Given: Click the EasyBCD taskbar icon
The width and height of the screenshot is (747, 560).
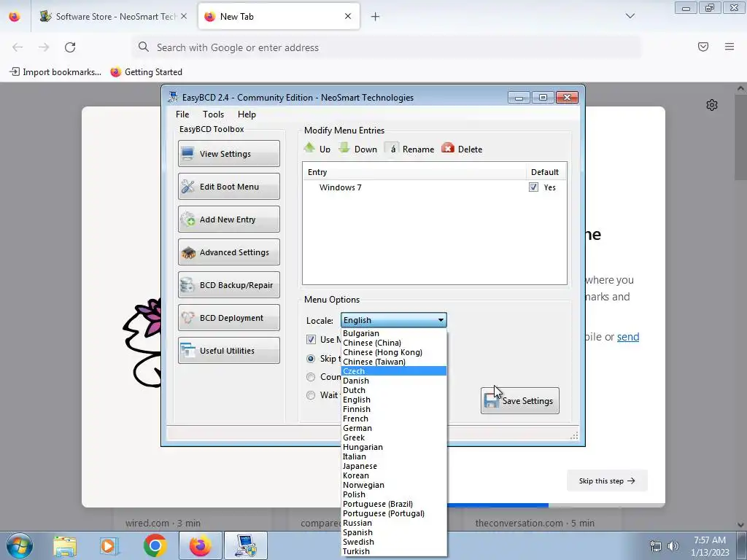Looking at the screenshot, I should point(246,545).
